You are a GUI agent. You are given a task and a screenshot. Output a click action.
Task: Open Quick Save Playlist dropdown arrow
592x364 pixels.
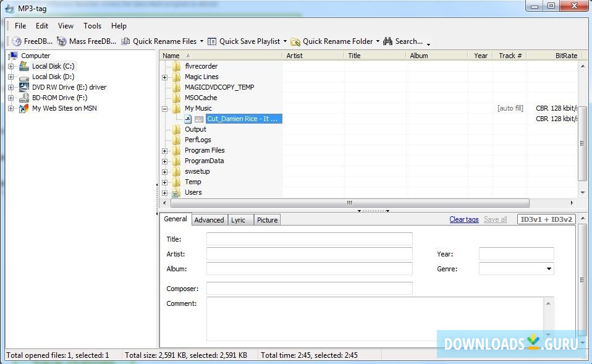click(x=285, y=41)
